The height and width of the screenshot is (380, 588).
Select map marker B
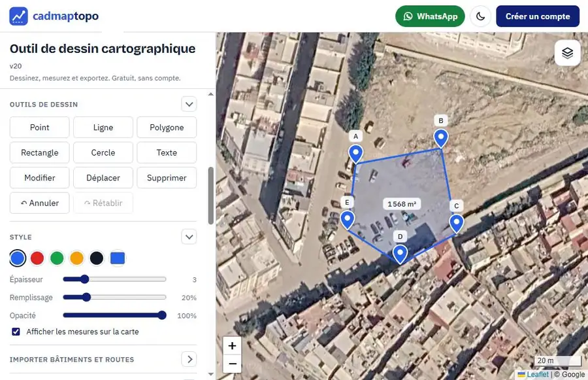click(440, 139)
